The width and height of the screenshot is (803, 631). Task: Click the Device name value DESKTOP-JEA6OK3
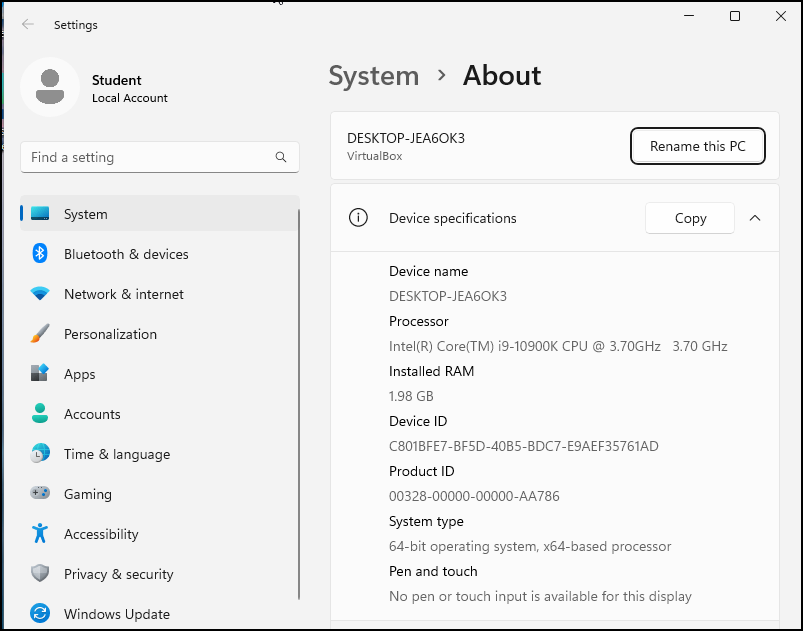448,296
